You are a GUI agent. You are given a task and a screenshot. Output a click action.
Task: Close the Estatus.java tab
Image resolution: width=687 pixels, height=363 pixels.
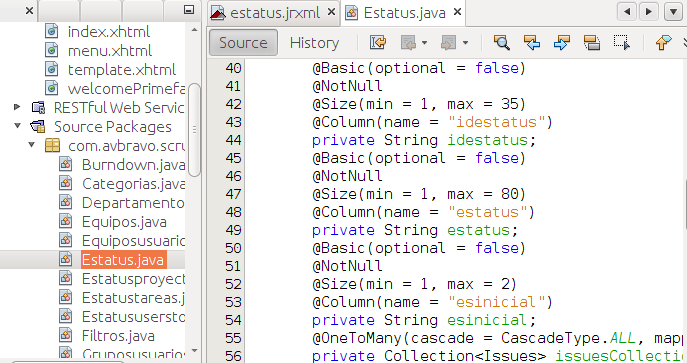coord(457,12)
